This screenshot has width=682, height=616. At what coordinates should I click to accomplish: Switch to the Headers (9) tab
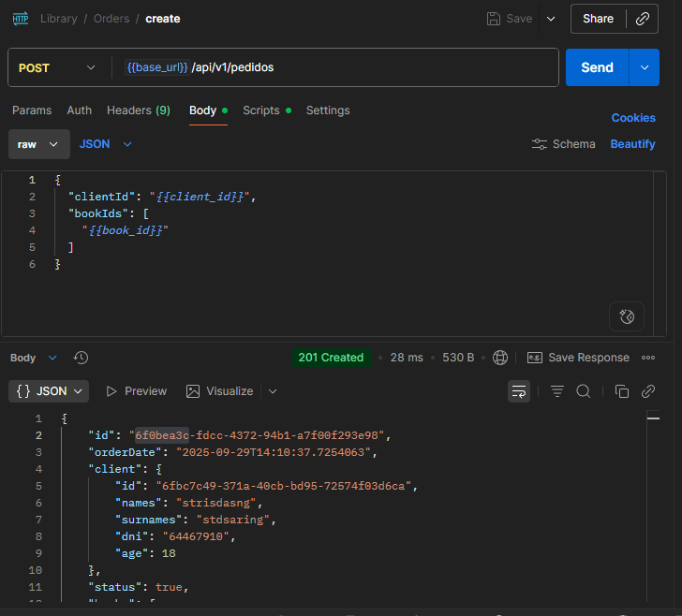tap(139, 110)
